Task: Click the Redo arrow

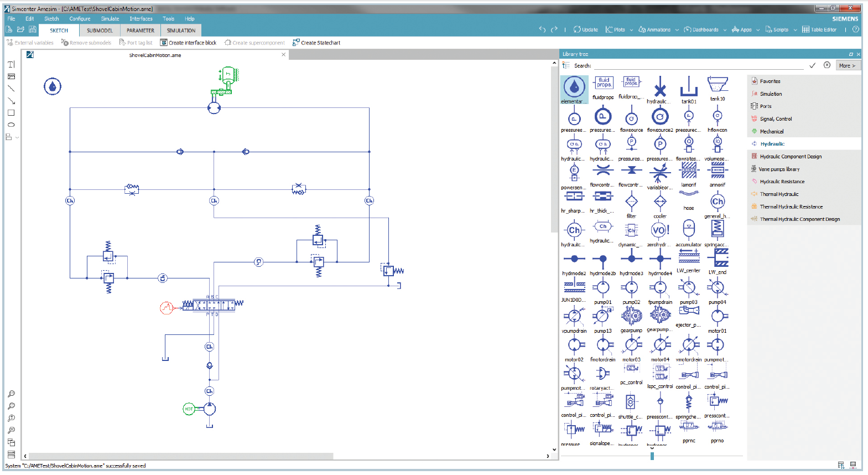Action: click(x=554, y=29)
